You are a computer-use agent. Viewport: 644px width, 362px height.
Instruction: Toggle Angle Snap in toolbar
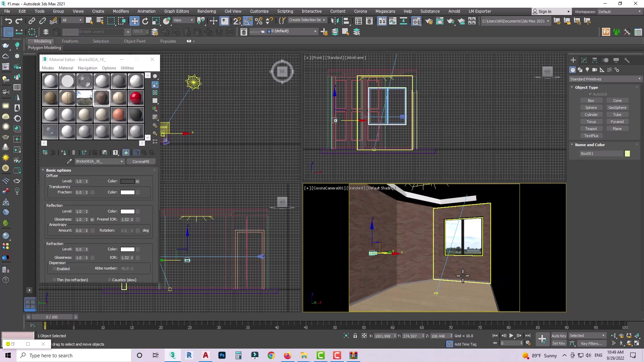[248, 21]
